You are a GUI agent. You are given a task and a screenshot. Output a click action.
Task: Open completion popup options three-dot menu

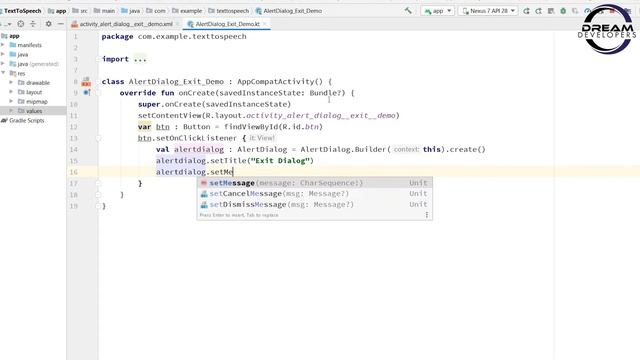point(427,215)
